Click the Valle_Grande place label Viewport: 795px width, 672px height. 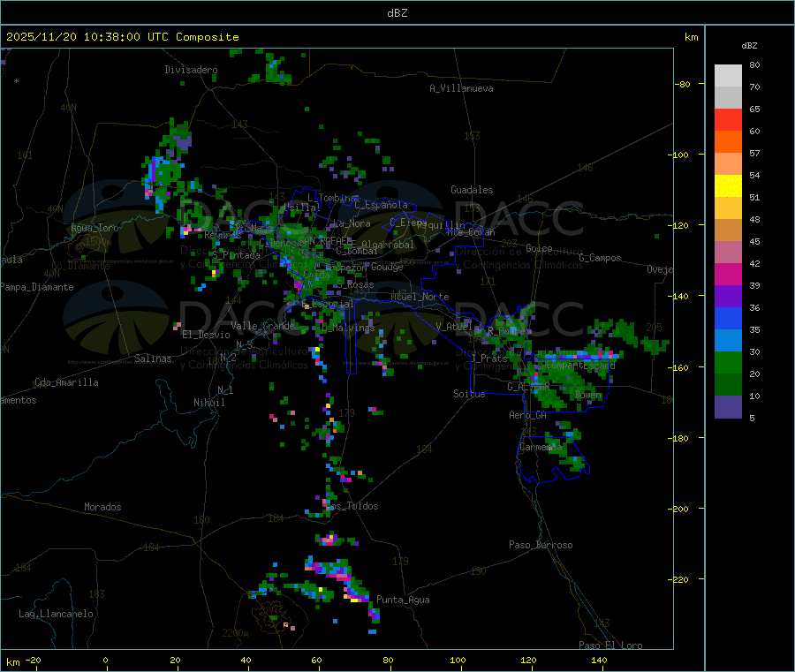[x=262, y=326]
